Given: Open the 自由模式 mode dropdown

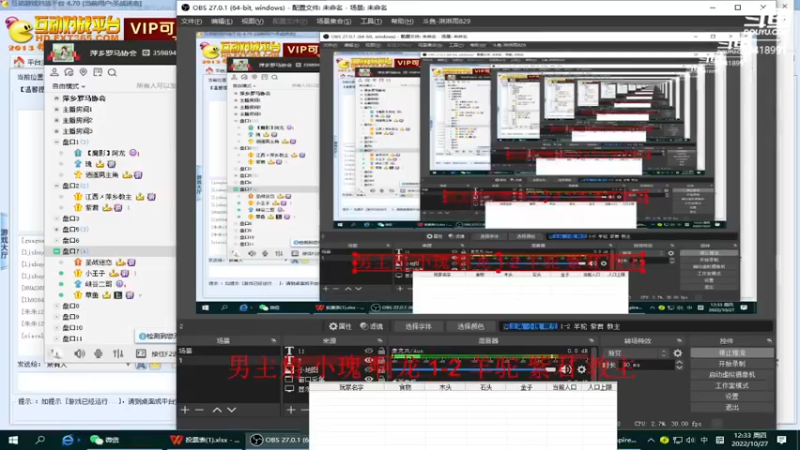Looking at the screenshot, I should coord(69,86).
